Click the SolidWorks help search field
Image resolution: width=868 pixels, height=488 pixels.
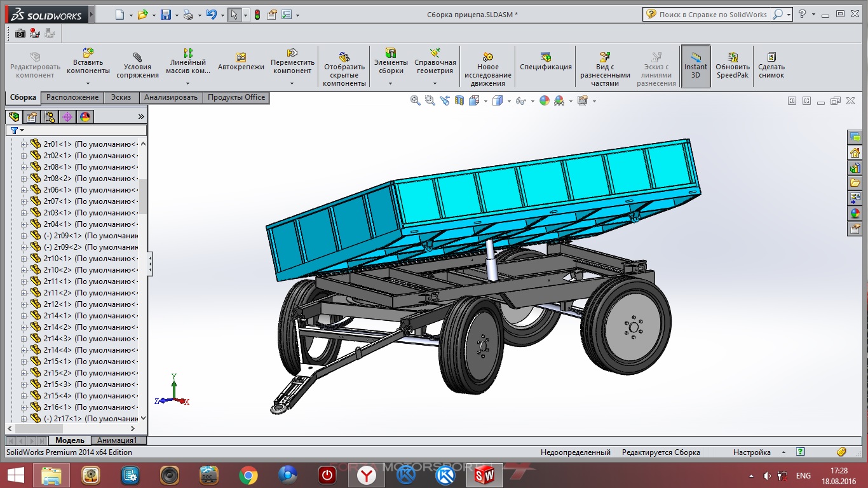(713, 15)
